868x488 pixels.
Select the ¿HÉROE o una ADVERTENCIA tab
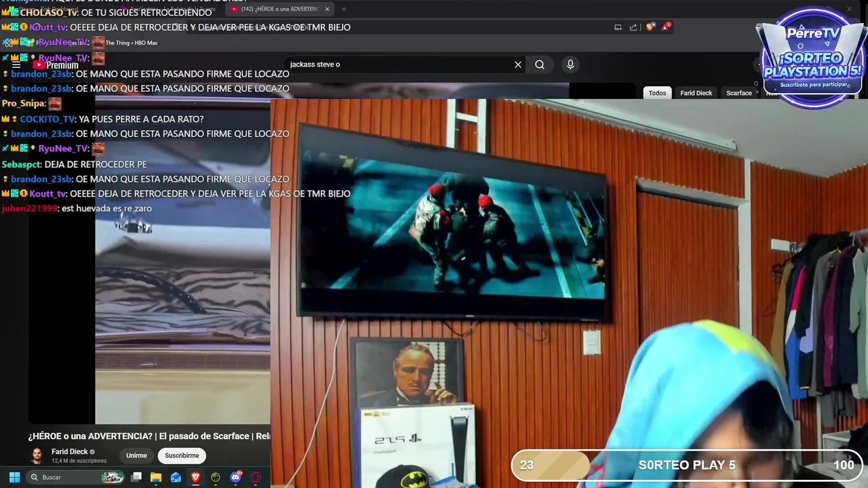pos(280,9)
